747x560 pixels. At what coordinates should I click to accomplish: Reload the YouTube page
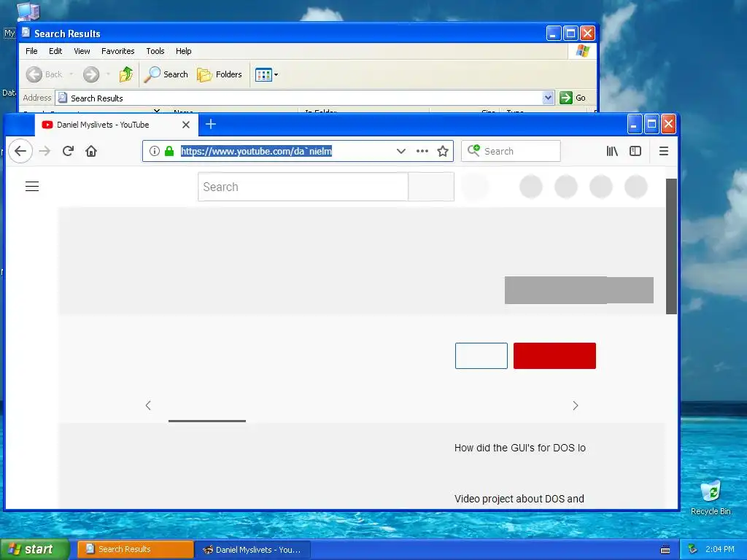(x=68, y=152)
